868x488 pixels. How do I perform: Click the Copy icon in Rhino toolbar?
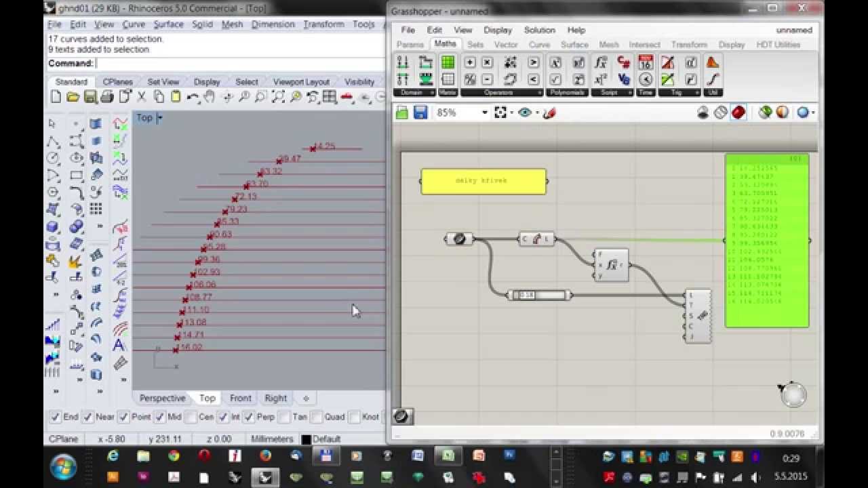(159, 97)
